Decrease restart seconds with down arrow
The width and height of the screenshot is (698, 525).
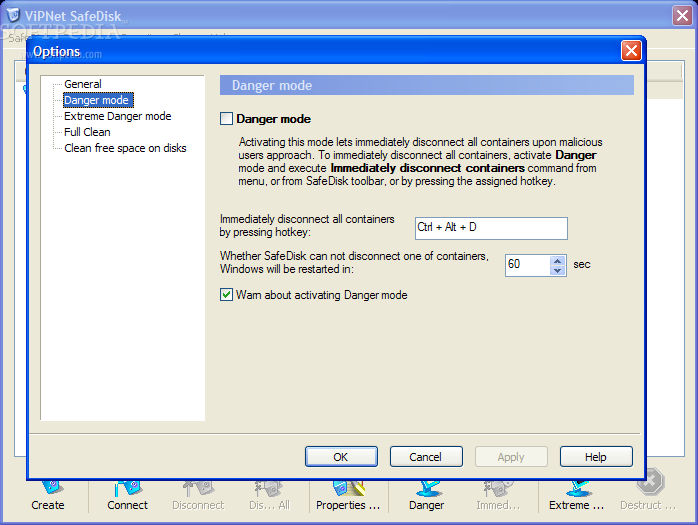click(x=558, y=271)
